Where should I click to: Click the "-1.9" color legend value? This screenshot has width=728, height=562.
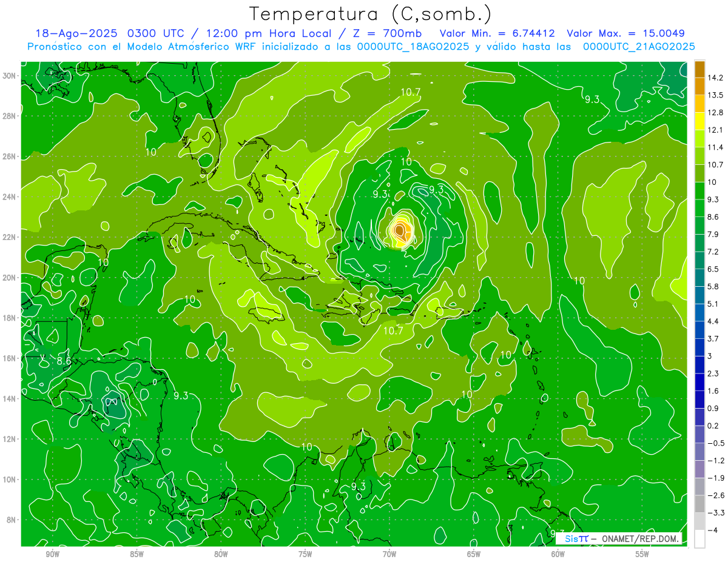coord(715,478)
